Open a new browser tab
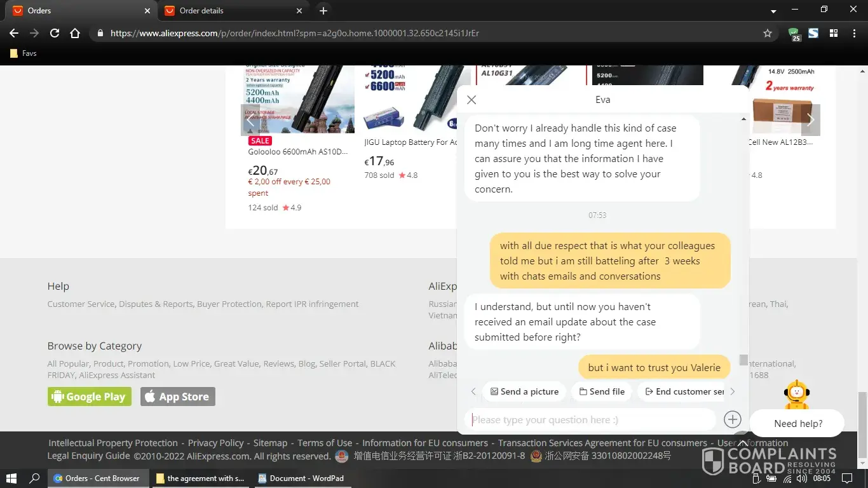 coord(323,11)
